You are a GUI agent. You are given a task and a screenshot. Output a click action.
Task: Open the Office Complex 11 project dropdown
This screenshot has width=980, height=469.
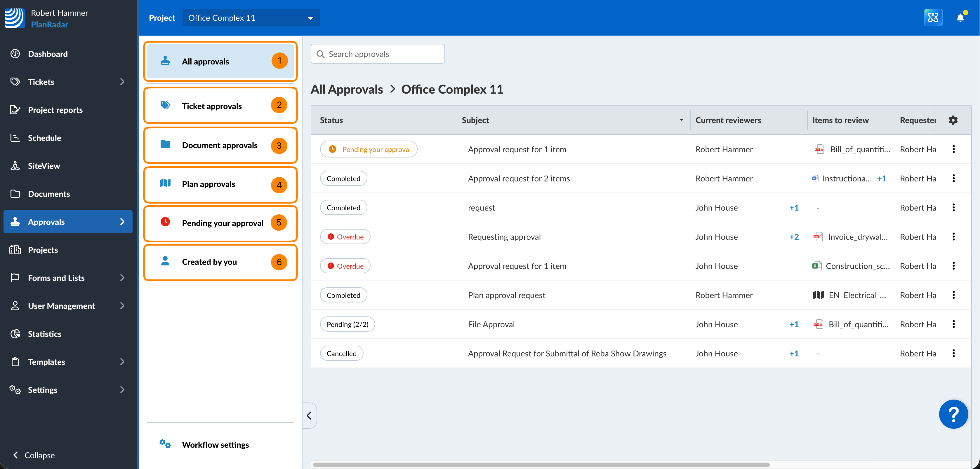pyautogui.click(x=251, y=18)
